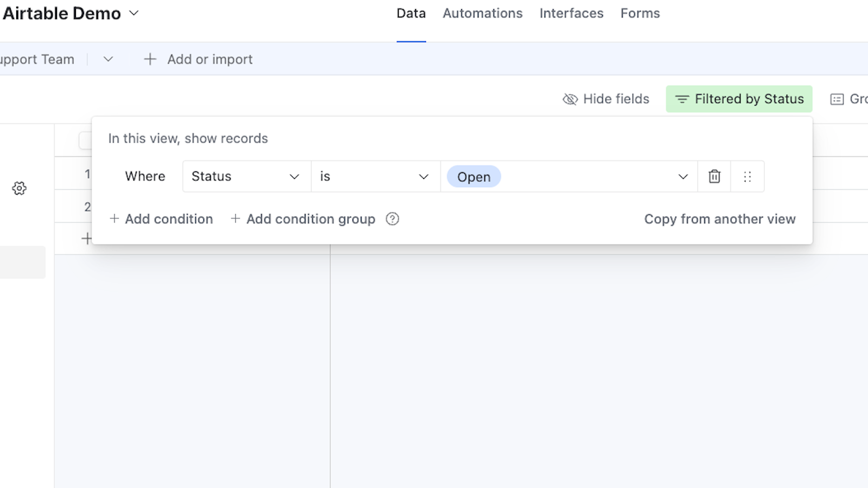Switch to the Data tab

pos(411,13)
